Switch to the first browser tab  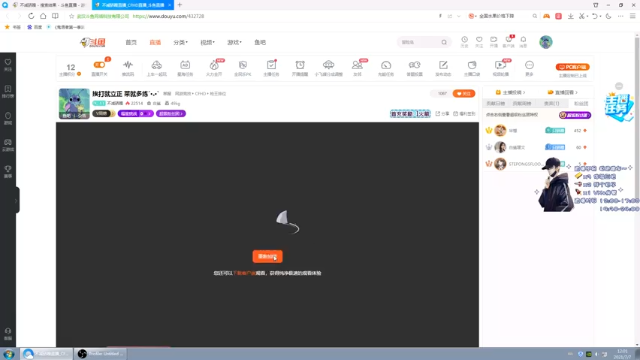(x=50, y=5)
